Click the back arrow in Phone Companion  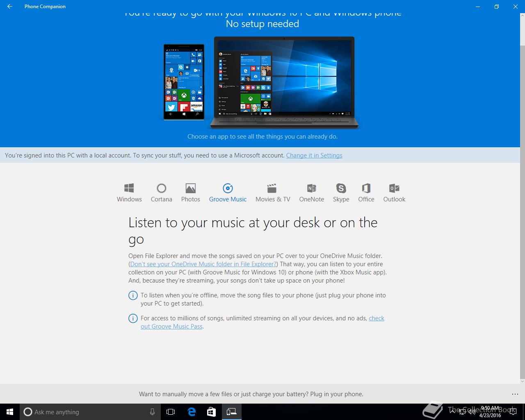(10, 7)
